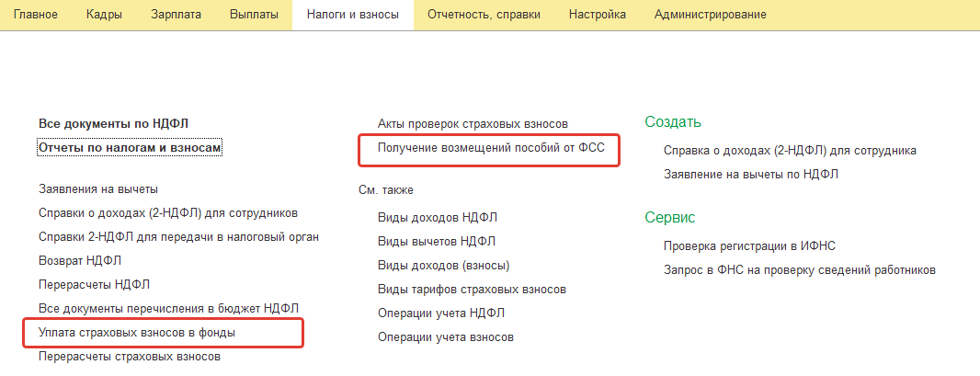
Task: Switch to the Настройка tab
Action: tap(598, 15)
